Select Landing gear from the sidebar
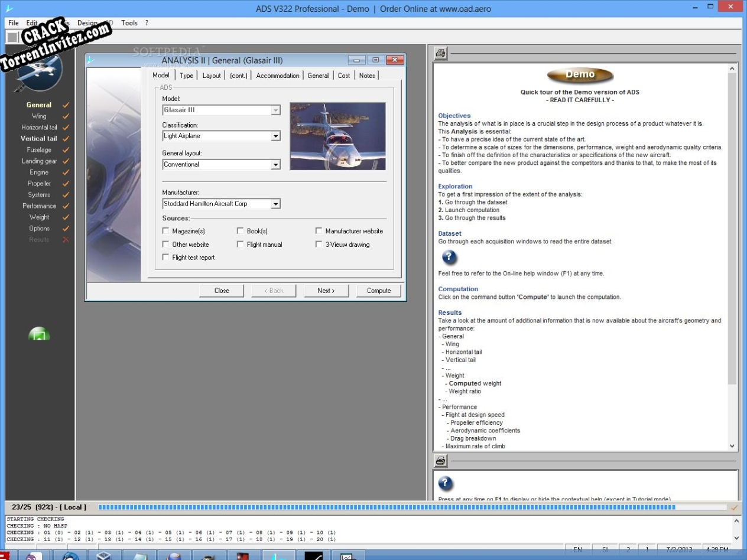Screen dimensions: 747x560 pyautogui.click(x=39, y=161)
